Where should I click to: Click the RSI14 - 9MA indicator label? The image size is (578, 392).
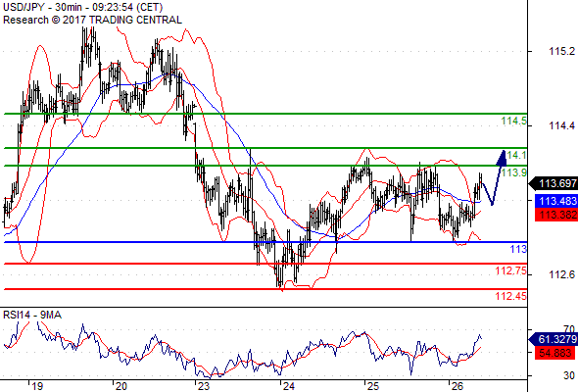32,315
